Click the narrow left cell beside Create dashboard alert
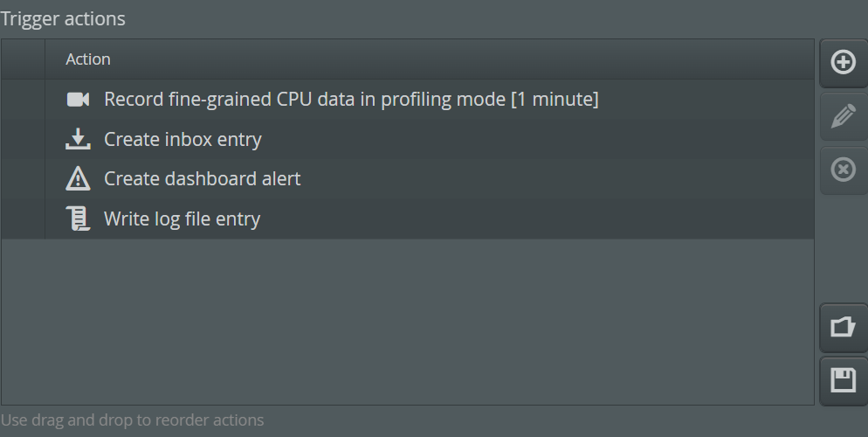 point(23,179)
